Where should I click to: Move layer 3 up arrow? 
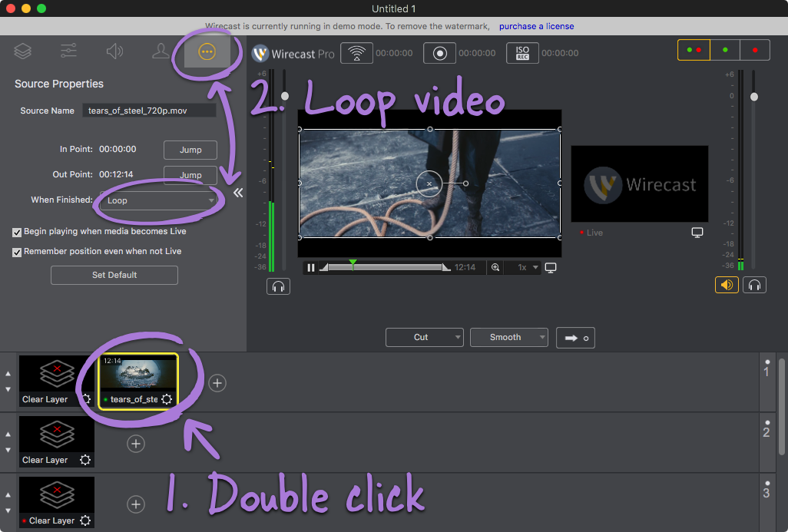[8, 495]
